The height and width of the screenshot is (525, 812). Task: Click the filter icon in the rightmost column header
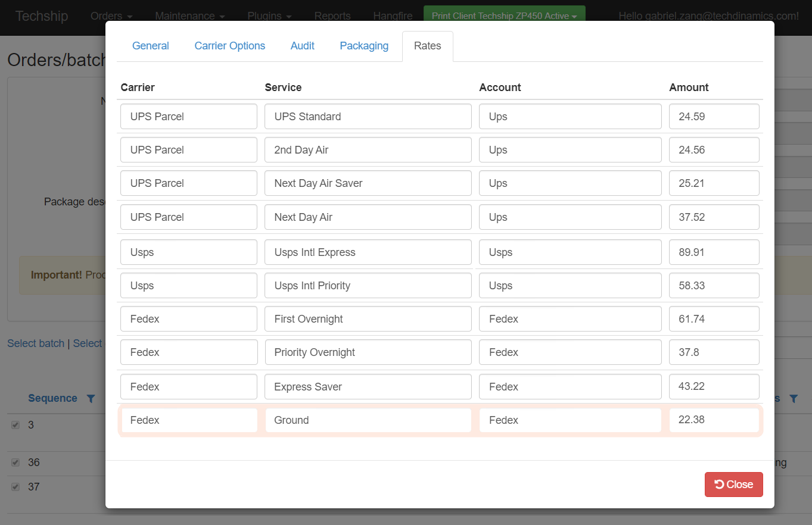794,399
